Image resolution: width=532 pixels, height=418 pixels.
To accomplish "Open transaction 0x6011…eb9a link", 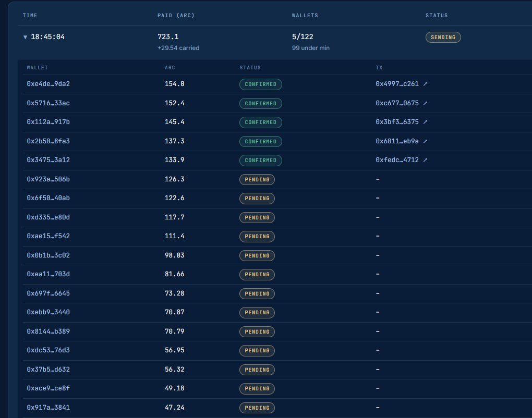I will [397, 141].
